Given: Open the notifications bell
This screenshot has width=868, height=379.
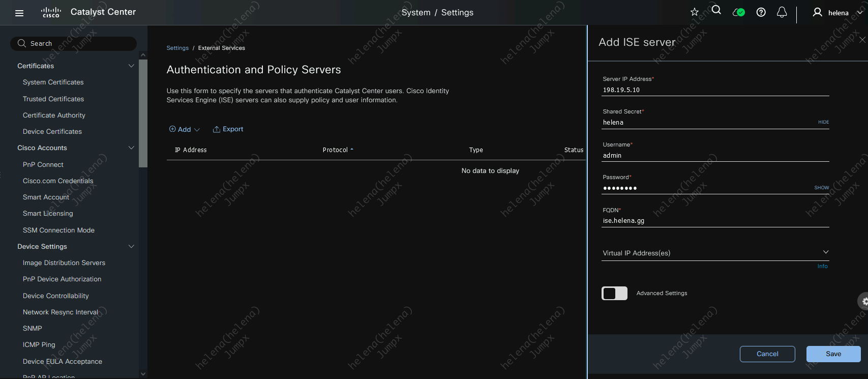Looking at the screenshot, I should click(x=782, y=12).
